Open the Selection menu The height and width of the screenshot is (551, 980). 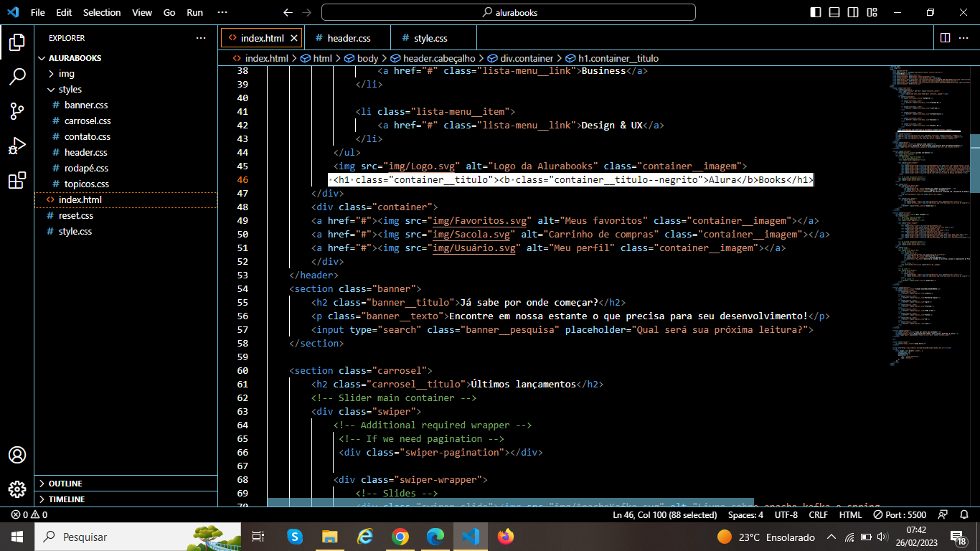click(x=102, y=12)
